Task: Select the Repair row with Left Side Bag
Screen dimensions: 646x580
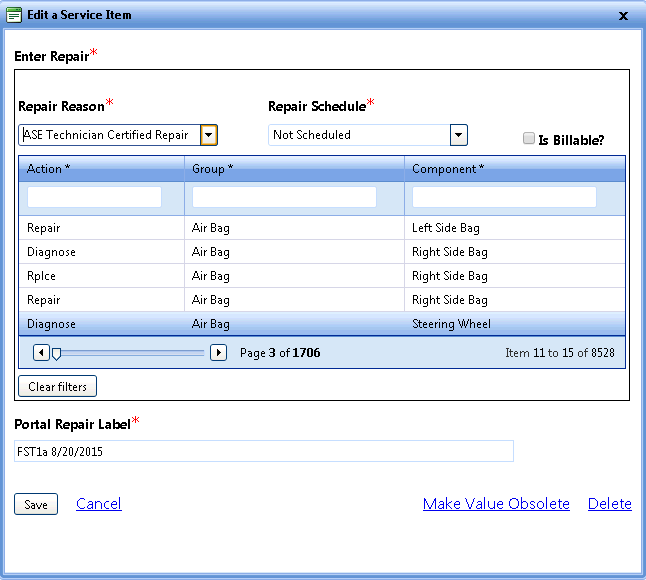Action: point(322,228)
